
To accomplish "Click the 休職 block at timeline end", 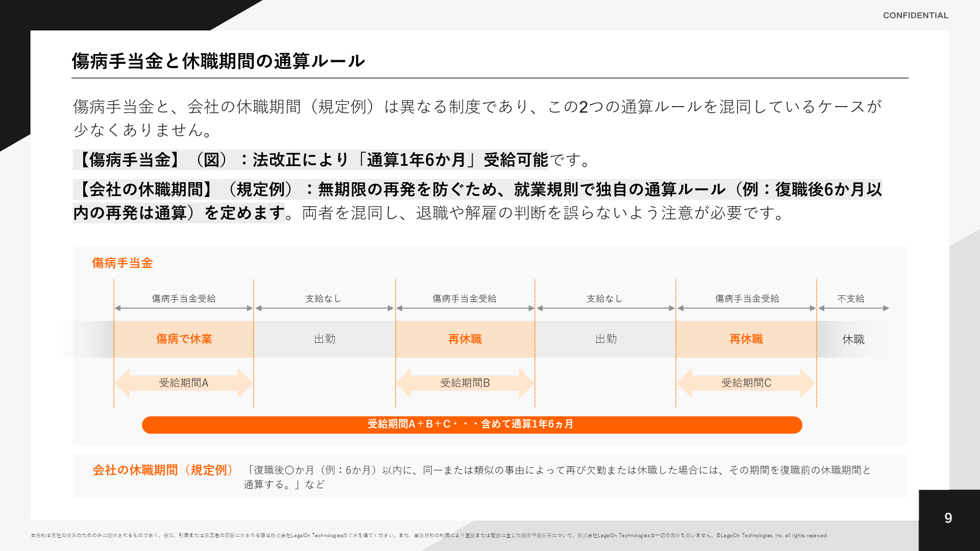I will (853, 340).
